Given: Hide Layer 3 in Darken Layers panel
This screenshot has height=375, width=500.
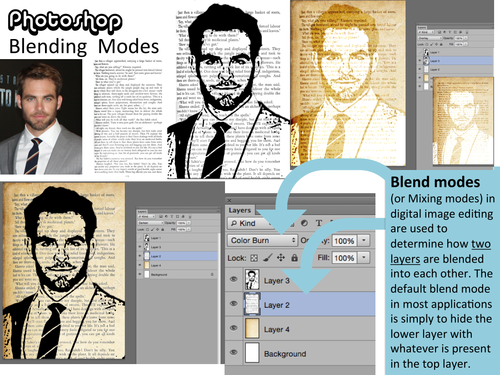Looking at the screenshot, I should (140, 247).
